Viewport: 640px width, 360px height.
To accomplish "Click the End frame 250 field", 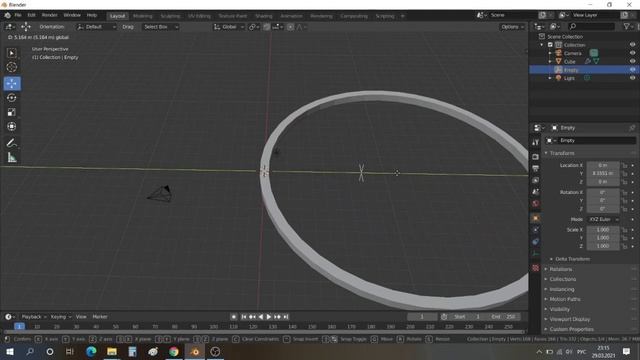I will coord(504,317).
